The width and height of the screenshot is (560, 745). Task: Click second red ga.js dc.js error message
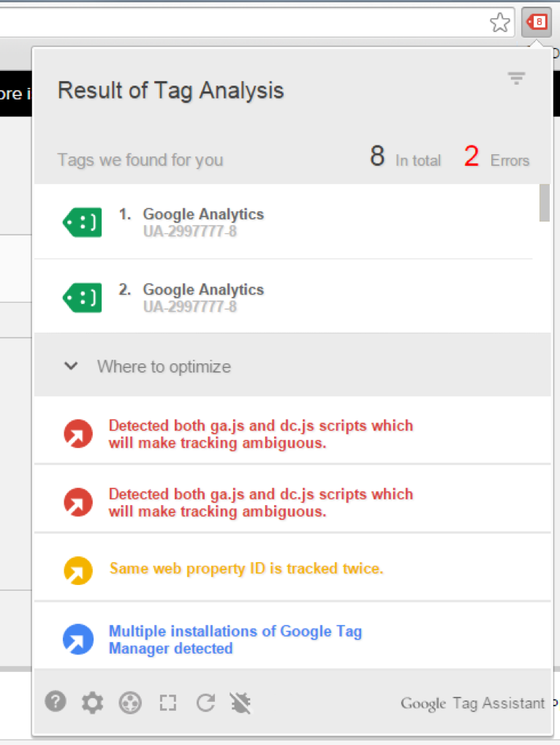pyautogui.click(x=260, y=502)
